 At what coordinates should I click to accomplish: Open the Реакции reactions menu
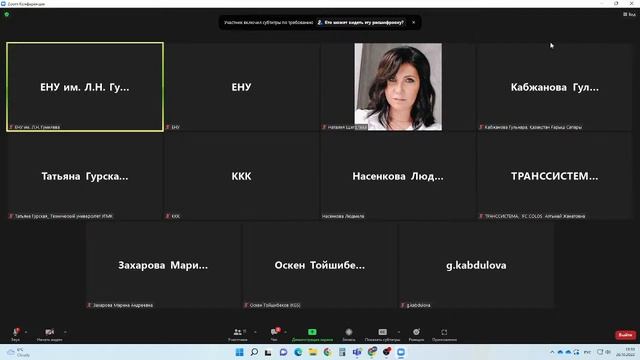416,334
